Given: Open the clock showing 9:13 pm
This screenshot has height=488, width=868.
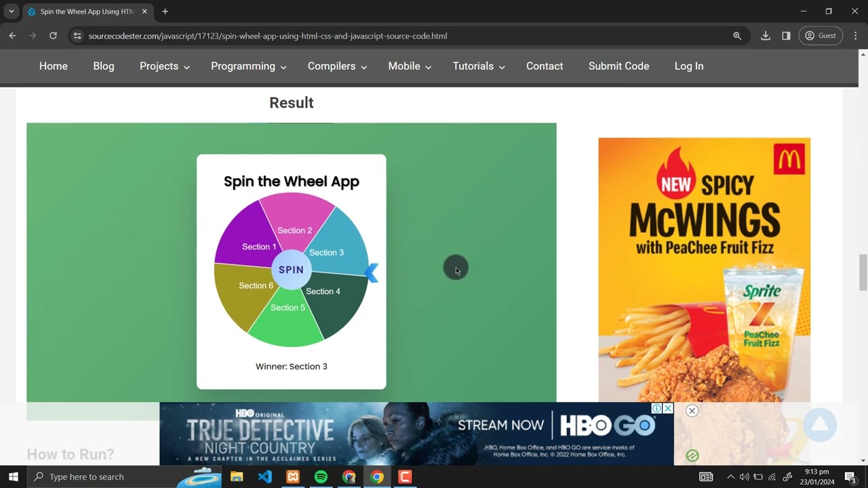Looking at the screenshot, I should 816,476.
